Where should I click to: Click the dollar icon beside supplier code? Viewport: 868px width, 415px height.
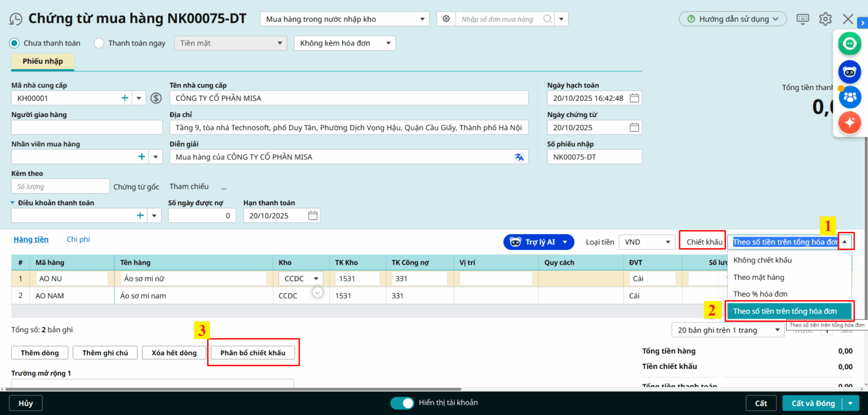[x=156, y=98]
